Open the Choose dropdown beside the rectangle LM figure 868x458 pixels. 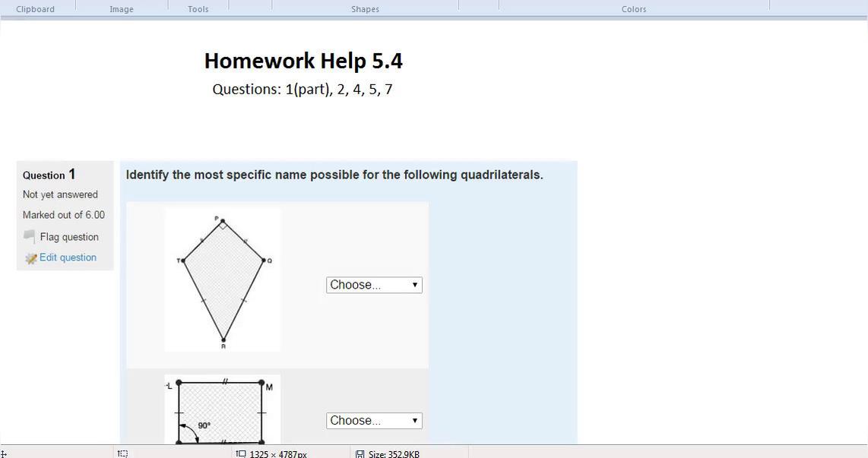(374, 420)
